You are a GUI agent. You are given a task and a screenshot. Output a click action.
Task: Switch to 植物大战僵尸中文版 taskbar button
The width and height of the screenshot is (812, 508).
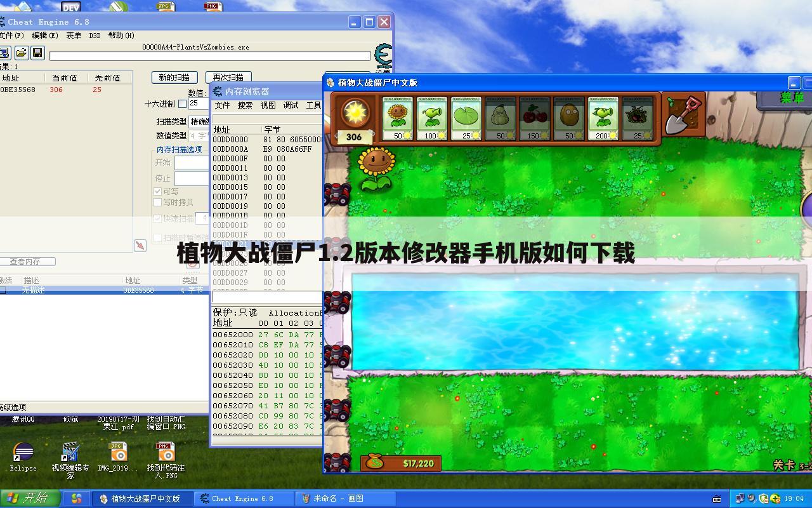tap(143, 498)
